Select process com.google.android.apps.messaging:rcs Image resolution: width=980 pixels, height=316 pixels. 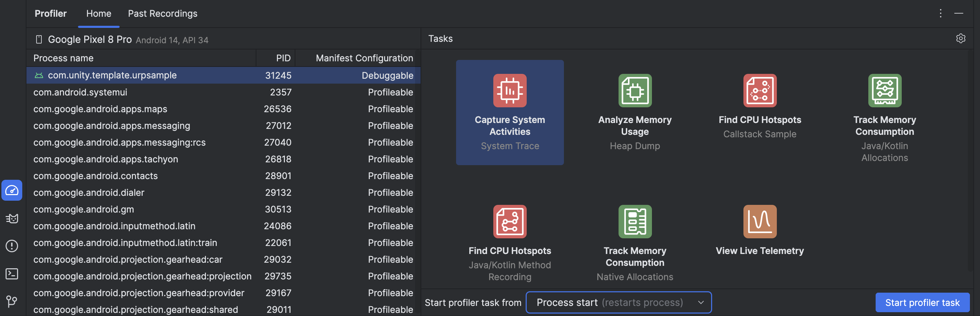click(223, 142)
